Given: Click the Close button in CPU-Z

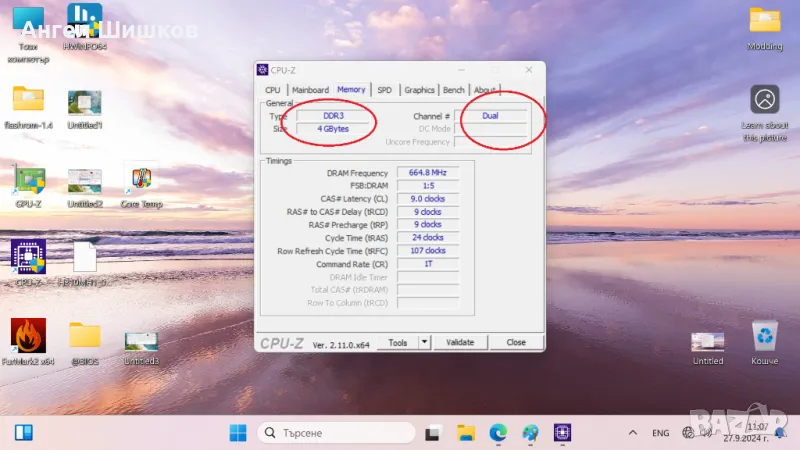Looking at the screenshot, I should tap(516, 342).
